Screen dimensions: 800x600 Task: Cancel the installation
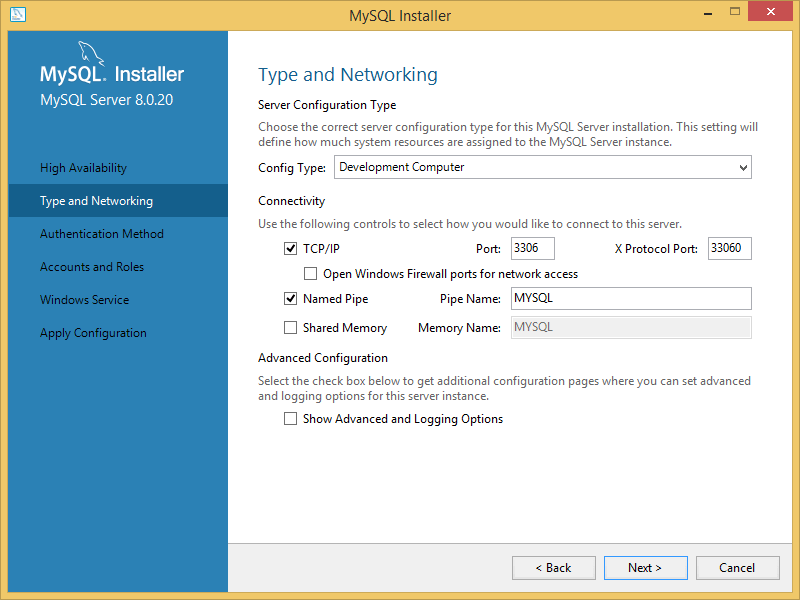(737, 567)
